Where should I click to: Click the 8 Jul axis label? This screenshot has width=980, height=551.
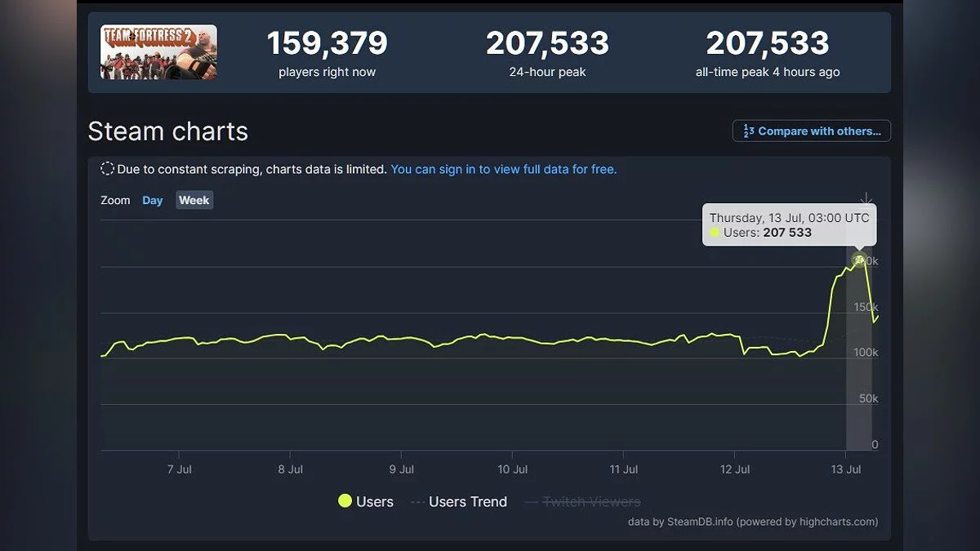pyautogui.click(x=290, y=469)
